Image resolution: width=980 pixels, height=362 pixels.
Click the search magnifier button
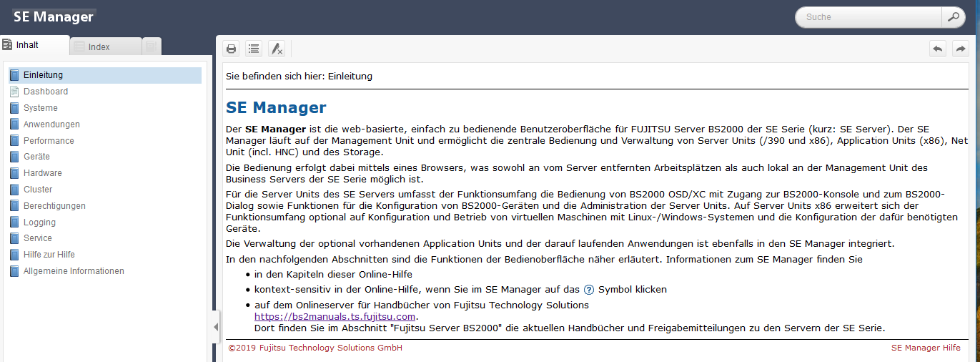pyautogui.click(x=953, y=16)
